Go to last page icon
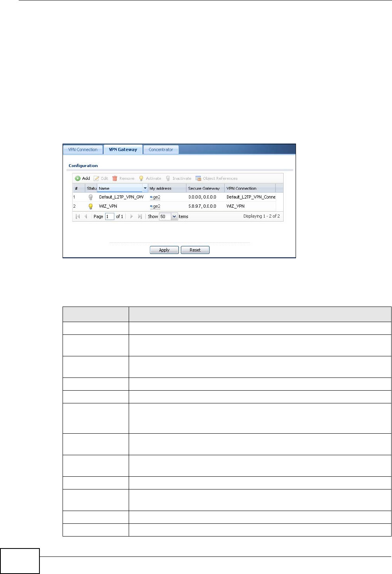The width and height of the screenshot is (392, 574). click(x=140, y=216)
